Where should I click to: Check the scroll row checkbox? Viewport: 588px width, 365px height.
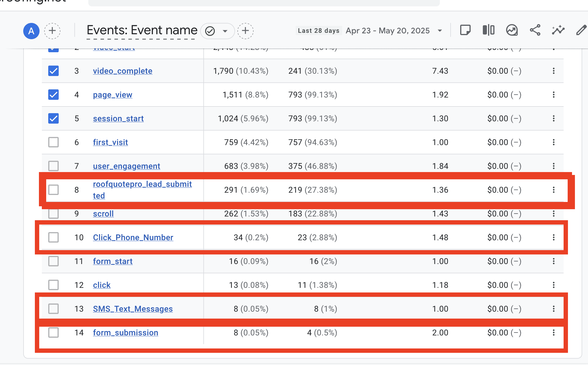point(53,214)
